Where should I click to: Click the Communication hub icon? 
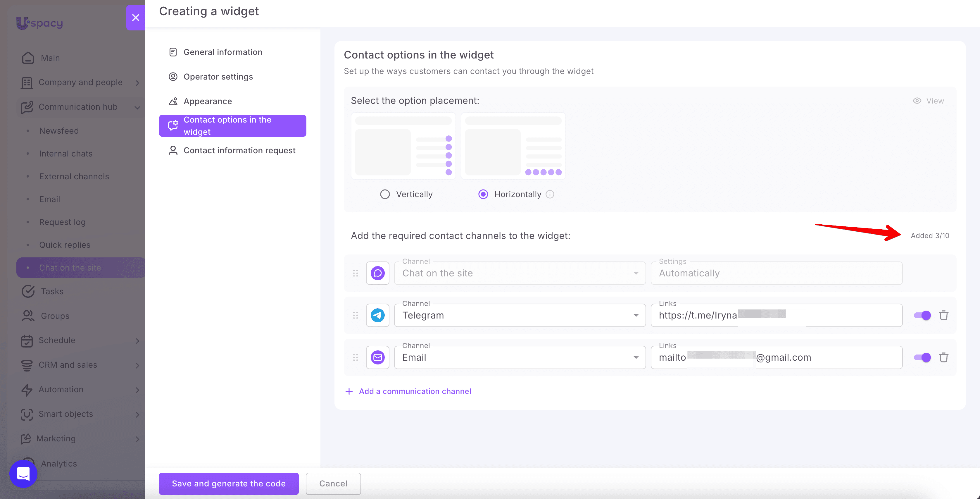(27, 107)
